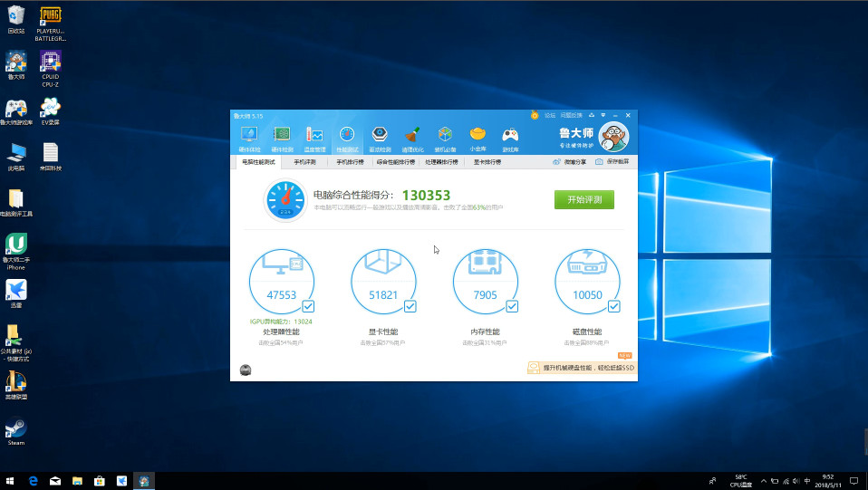Click the Lu Dashi avatar mascot
Image resolution: width=868 pixels, height=490 pixels.
click(x=614, y=136)
